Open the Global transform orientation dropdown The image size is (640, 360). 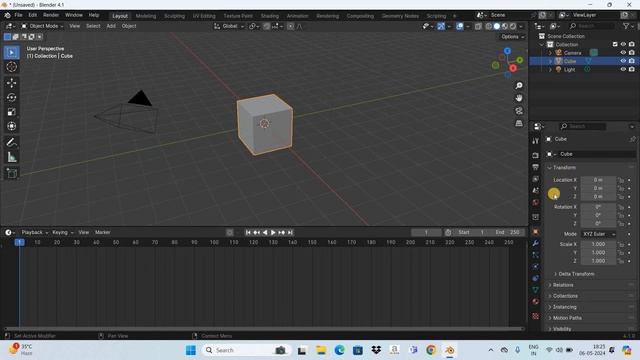pos(229,26)
